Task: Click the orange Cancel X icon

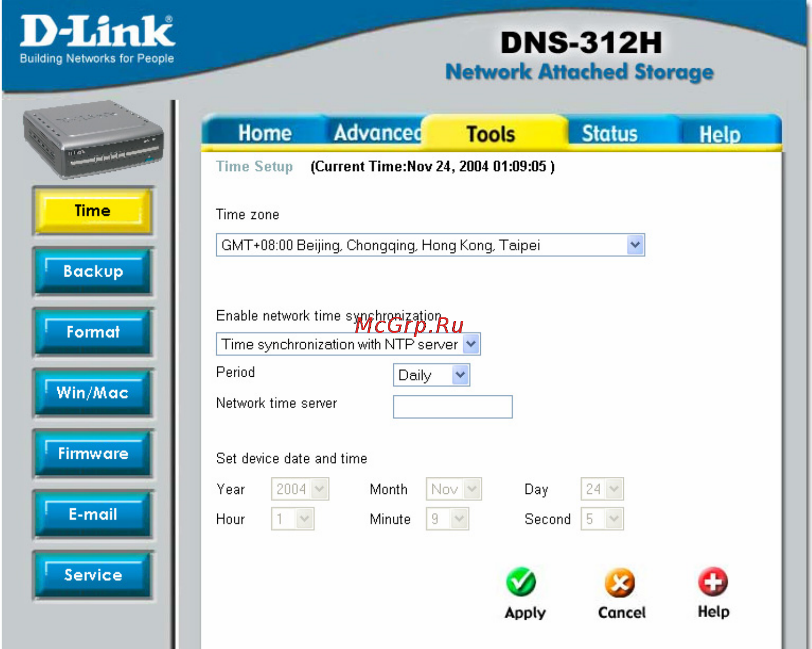Action: coord(619,582)
